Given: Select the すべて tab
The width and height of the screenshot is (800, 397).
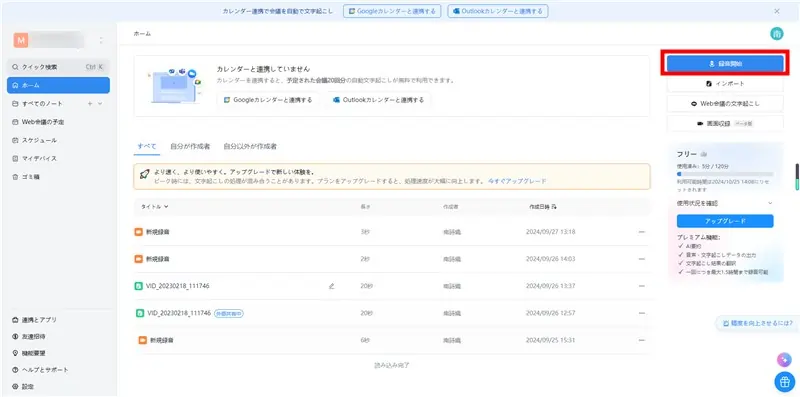Looking at the screenshot, I should [x=147, y=146].
